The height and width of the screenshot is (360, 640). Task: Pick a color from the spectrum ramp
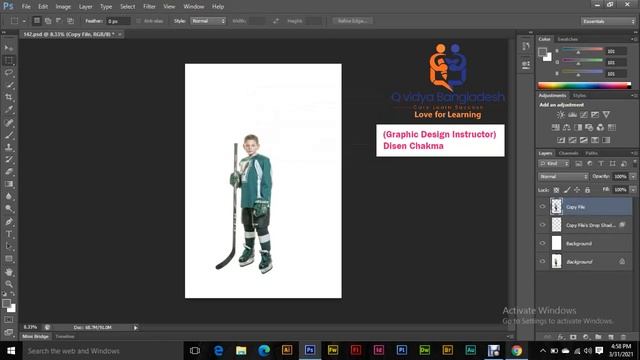(584, 85)
